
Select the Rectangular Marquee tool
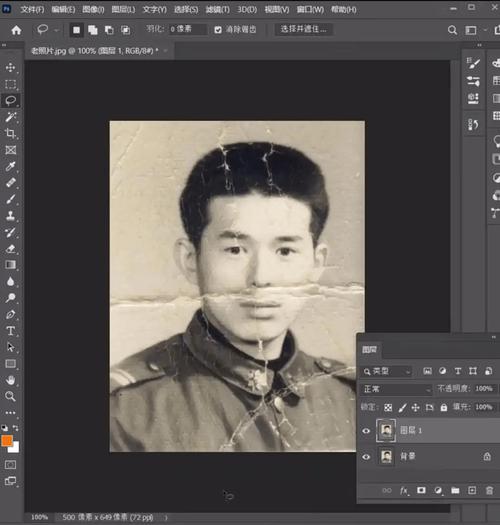10,84
